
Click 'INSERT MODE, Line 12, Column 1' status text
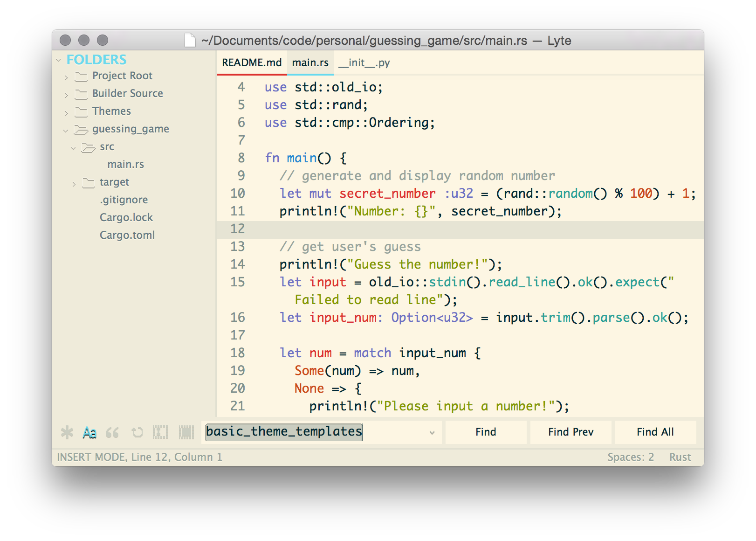(140, 457)
